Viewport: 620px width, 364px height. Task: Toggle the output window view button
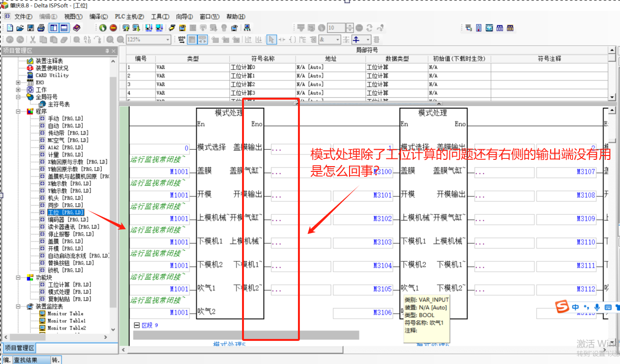pyautogui.click(x=64, y=28)
